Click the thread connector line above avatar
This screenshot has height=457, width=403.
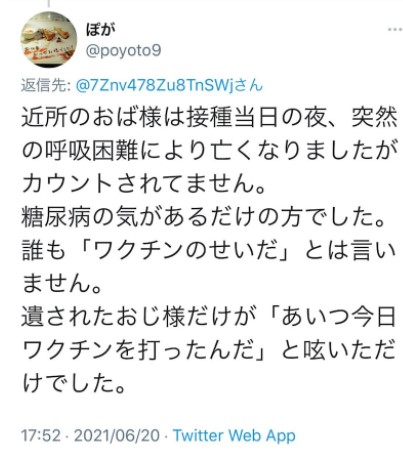pos(49,3)
